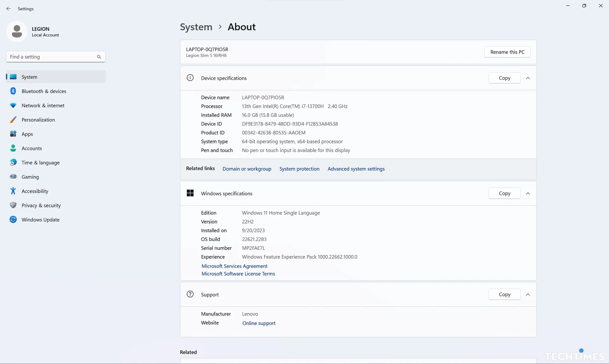Click Windows 11 Home Single Language text
The width and height of the screenshot is (609, 364).
(x=281, y=213)
